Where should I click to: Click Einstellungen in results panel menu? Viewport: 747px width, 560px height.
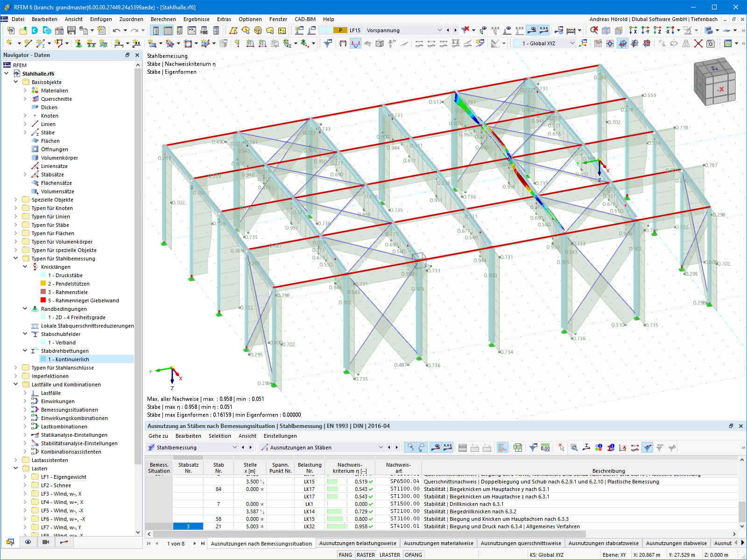(x=280, y=436)
